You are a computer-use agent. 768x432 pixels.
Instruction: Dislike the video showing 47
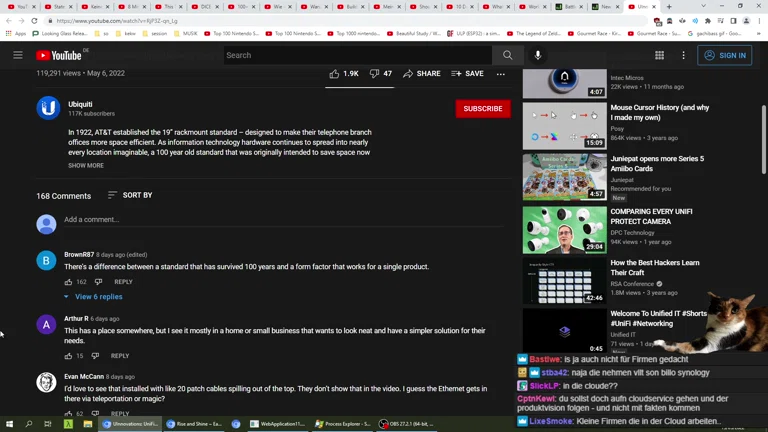point(381,73)
